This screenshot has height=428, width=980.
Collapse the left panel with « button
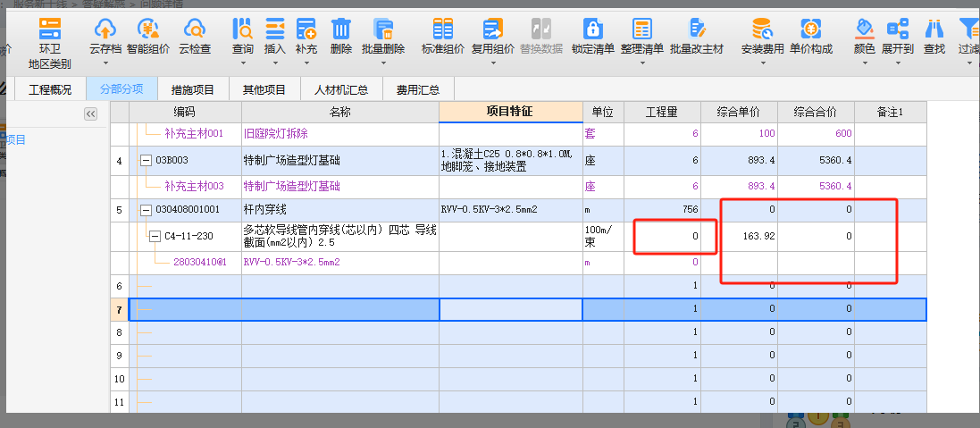90,113
